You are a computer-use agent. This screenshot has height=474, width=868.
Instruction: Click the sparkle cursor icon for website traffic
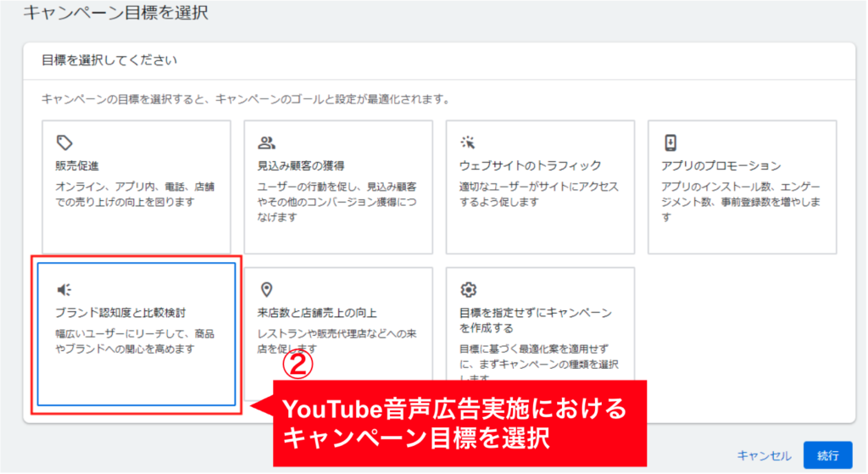point(468,142)
